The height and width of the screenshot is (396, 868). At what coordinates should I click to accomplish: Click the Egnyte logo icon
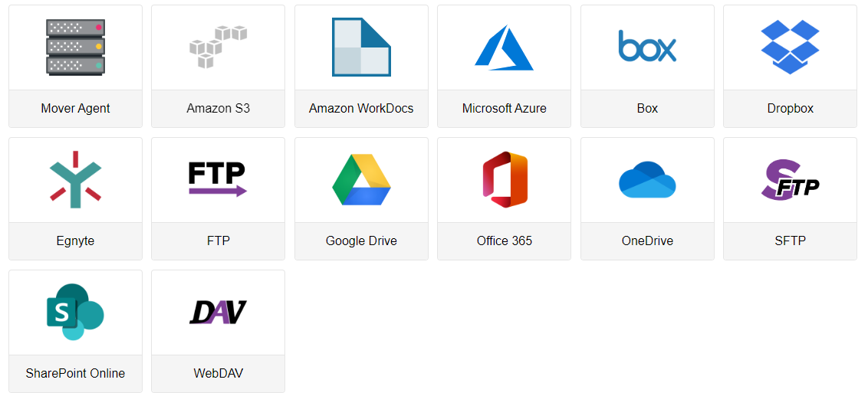coord(75,180)
